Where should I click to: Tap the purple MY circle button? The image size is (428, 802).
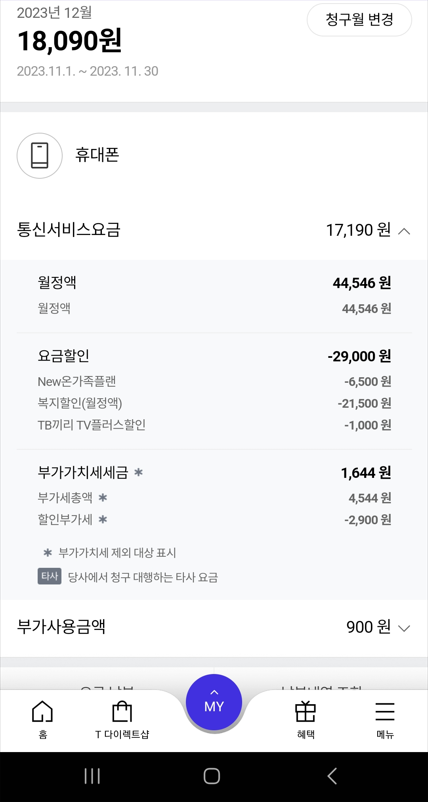point(214,703)
